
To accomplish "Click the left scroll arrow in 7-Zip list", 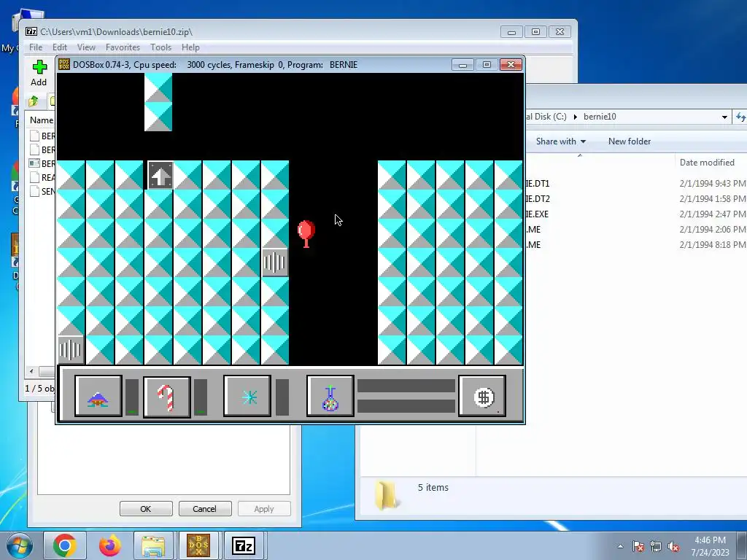I will coord(31,371).
